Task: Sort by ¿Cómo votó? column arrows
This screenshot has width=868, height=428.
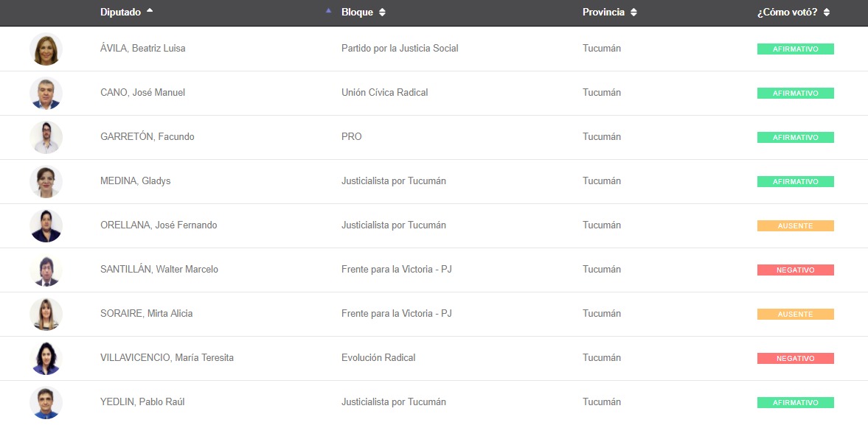Action: click(x=827, y=13)
